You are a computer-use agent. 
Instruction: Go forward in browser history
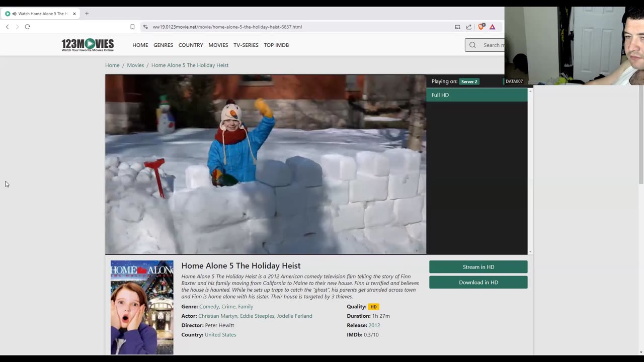click(x=17, y=27)
